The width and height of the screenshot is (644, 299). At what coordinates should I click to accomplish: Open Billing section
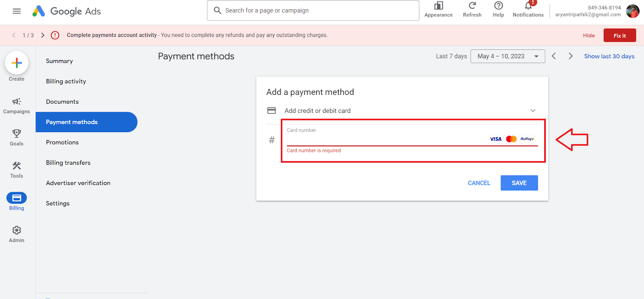click(x=17, y=202)
